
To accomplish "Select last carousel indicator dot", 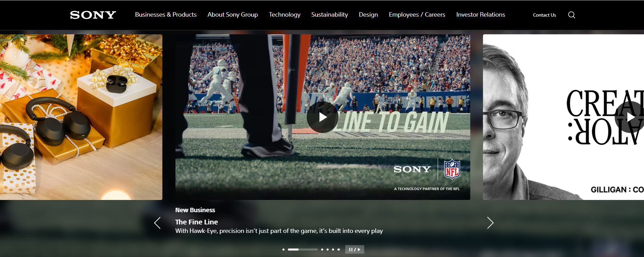I will pos(338,250).
